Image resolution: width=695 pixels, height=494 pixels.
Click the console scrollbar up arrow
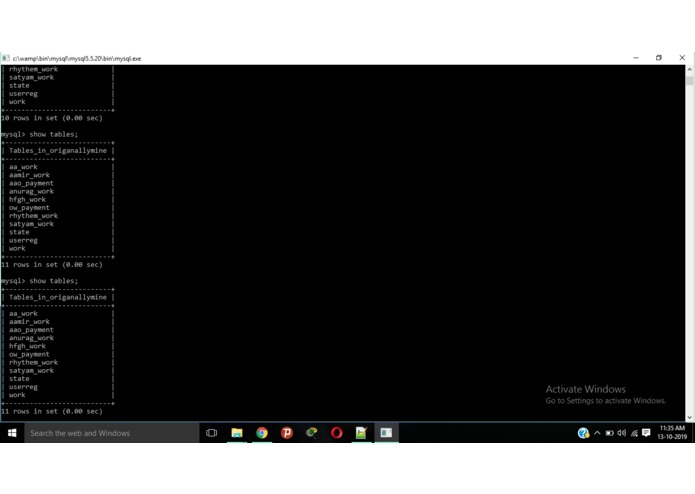689,70
